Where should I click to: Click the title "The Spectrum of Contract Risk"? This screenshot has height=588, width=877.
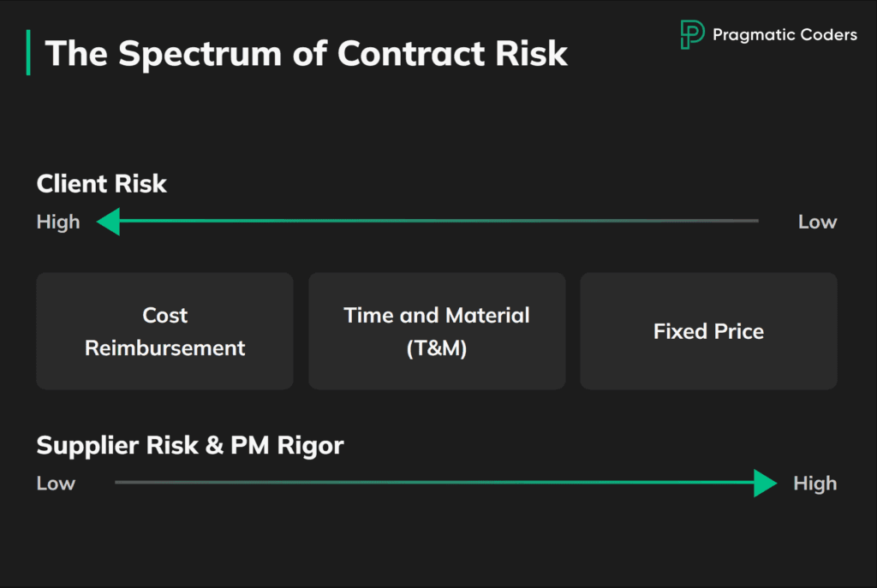(306, 53)
